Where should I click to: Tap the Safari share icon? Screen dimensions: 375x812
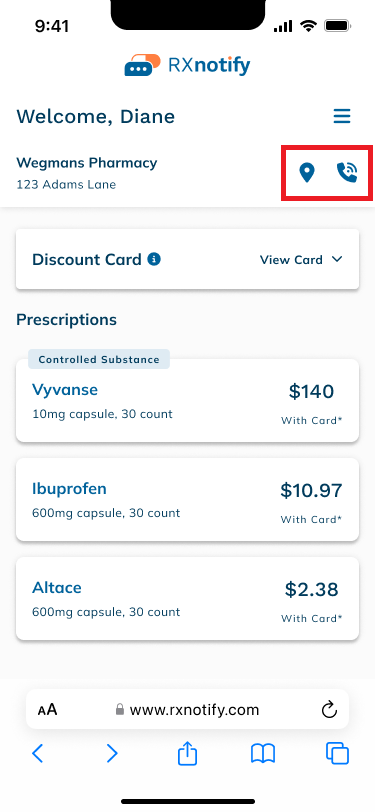click(188, 753)
